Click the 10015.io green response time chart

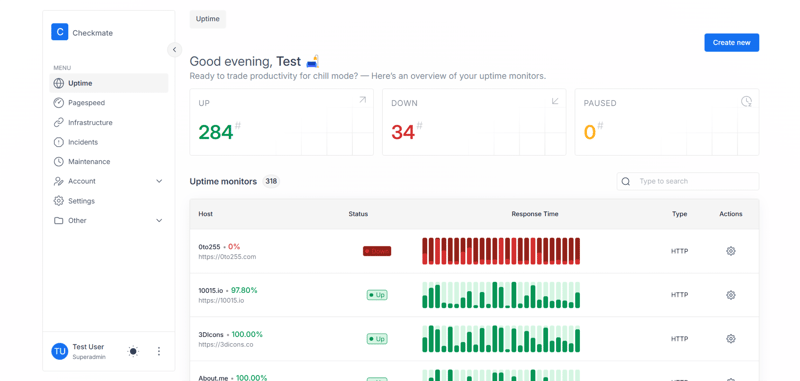[x=501, y=295]
